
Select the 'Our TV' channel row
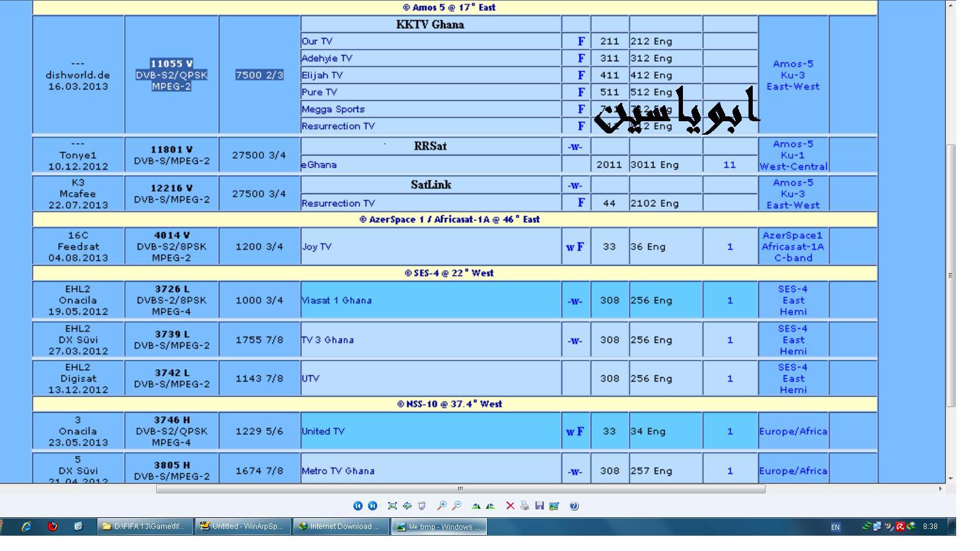click(x=431, y=42)
